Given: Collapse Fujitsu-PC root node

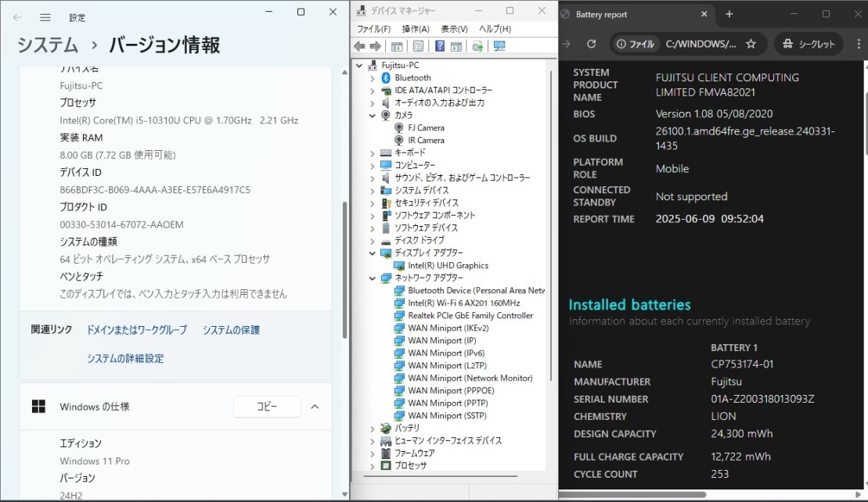Looking at the screenshot, I should pos(359,65).
